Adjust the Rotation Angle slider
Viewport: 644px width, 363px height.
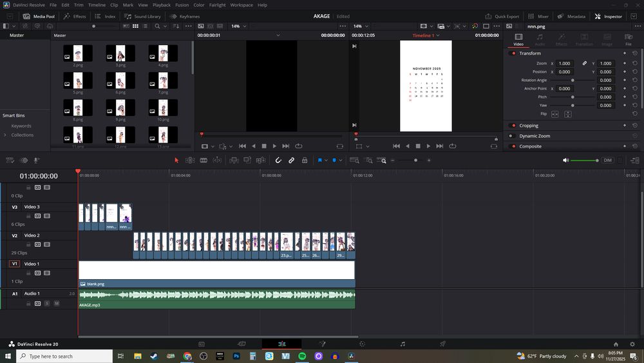click(573, 81)
